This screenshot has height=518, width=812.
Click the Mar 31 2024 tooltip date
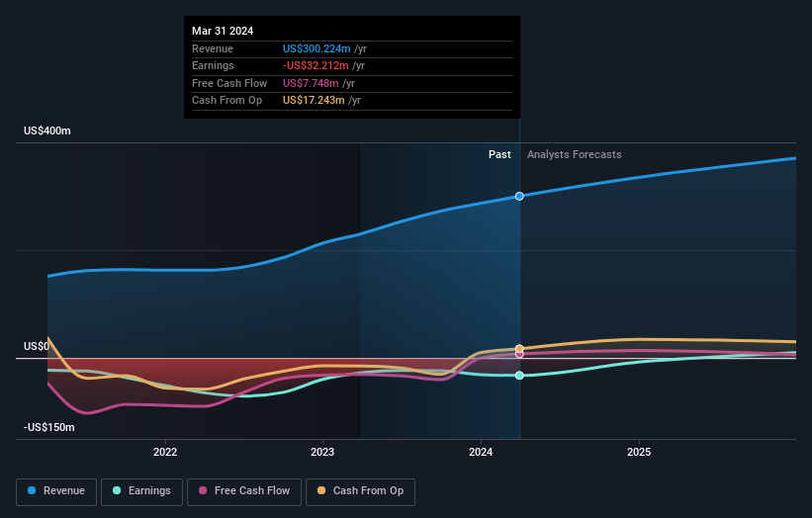pyautogui.click(x=223, y=31)
